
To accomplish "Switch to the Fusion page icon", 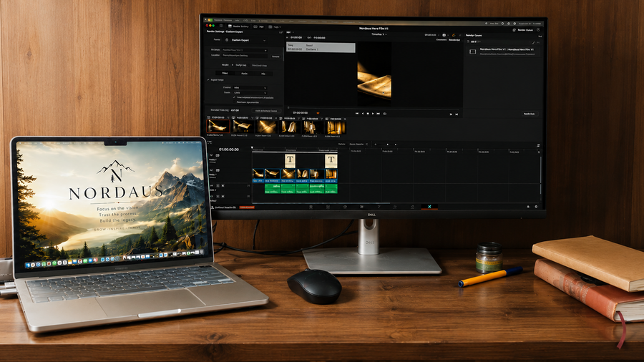I will coord(379,207).
